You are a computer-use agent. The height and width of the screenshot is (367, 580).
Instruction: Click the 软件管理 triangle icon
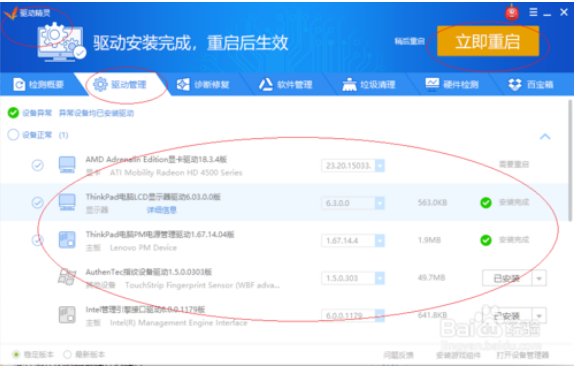tap(266, 85)
